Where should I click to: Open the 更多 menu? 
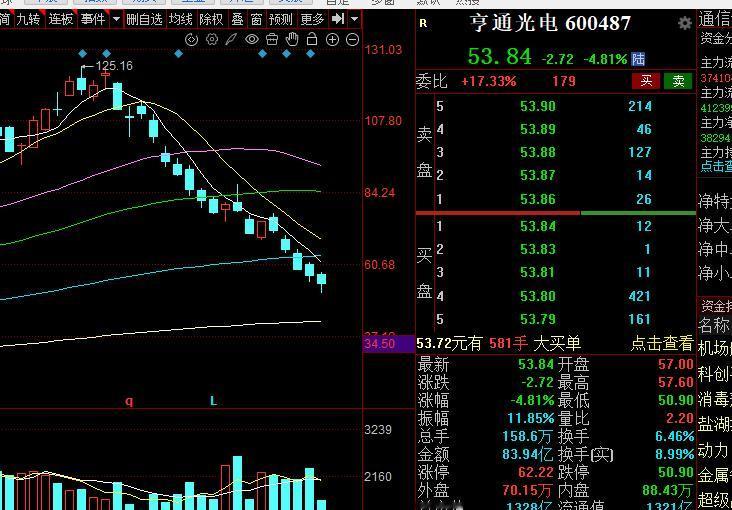coord(312,19)
